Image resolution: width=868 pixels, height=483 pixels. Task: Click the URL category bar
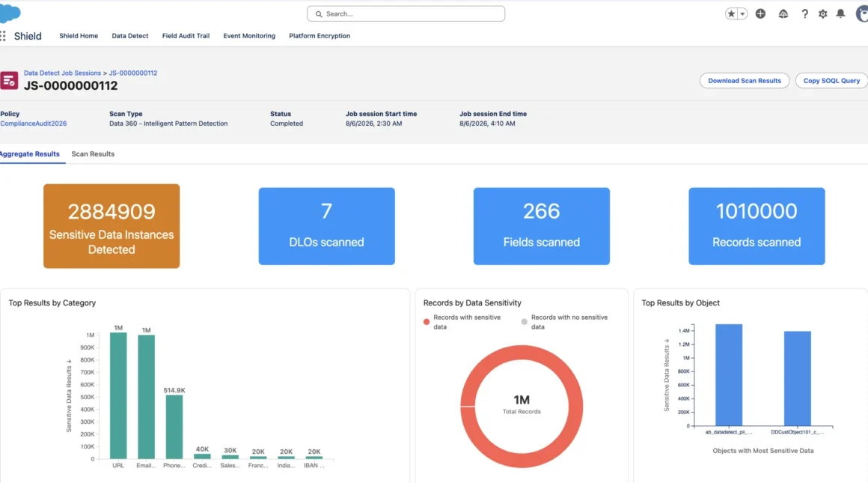(118, 395)
